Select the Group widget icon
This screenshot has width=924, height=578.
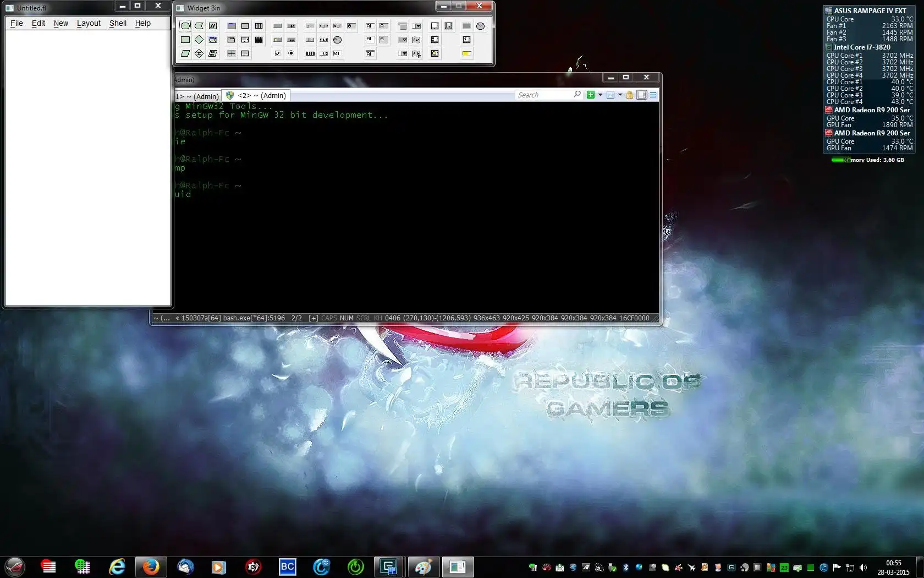tap(245, 26)
